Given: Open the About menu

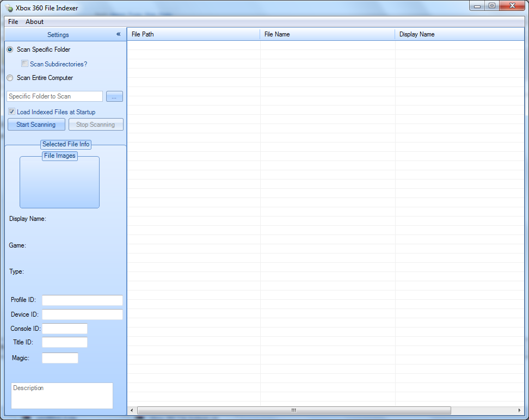Looking at the screenshot, I should (34, 22).
